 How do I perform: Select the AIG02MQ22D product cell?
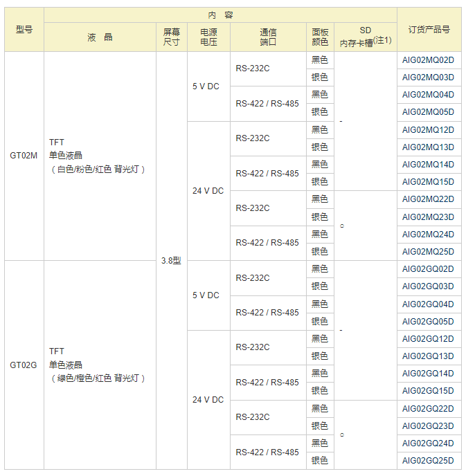pos(428,199)
